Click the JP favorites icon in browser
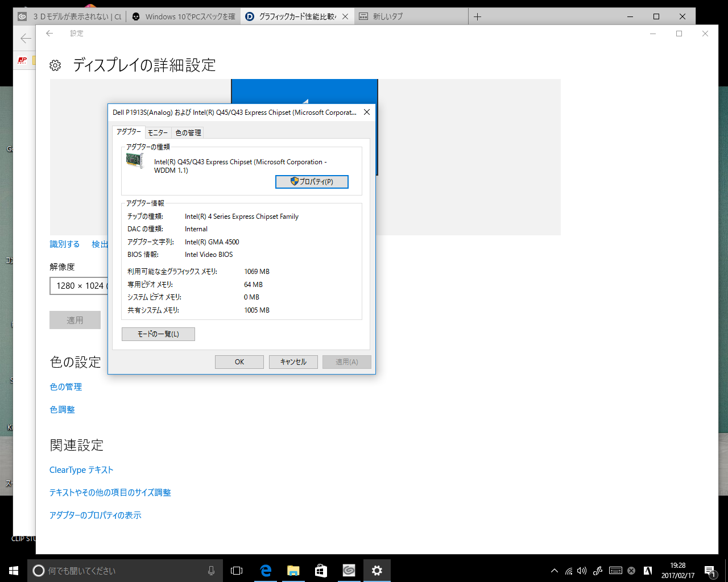 (22, 60)
